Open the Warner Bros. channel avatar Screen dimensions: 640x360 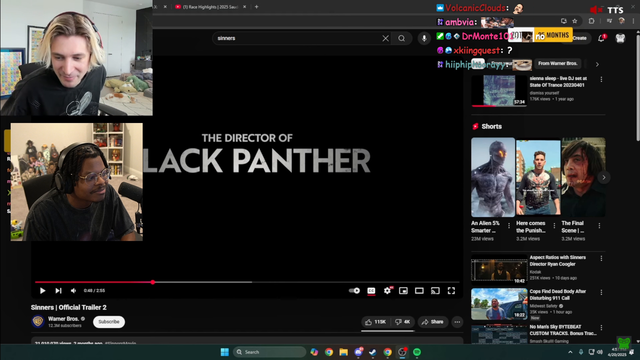[x=38, y=322]
